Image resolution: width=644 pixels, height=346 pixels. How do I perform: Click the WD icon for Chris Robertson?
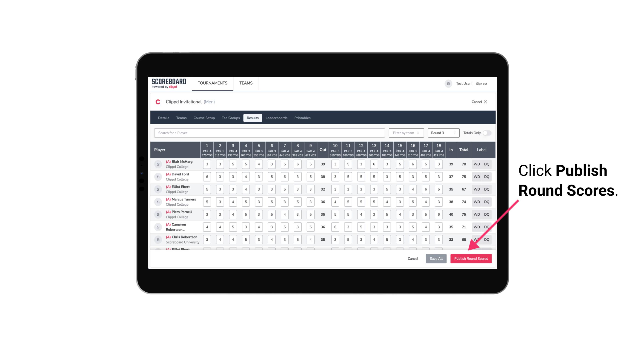(477, 239)
